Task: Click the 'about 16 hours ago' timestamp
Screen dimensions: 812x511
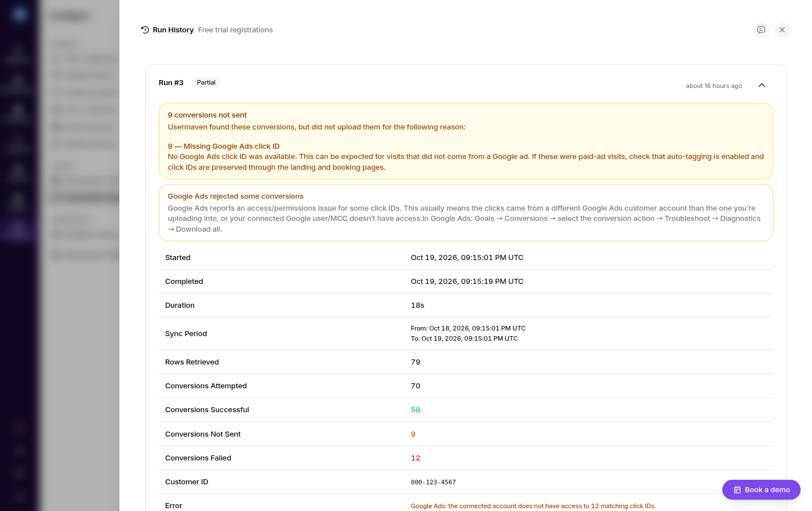Action: (714, 86)
